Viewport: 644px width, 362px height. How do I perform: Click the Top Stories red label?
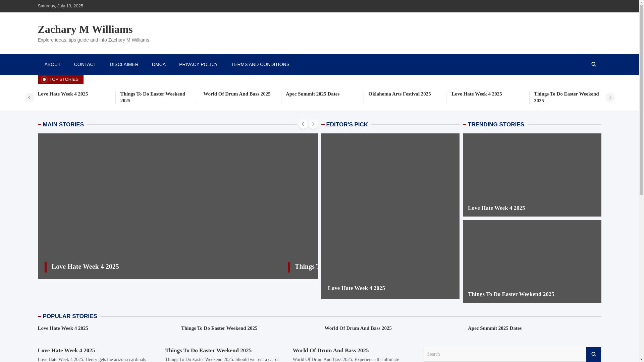tap(60, 79)
